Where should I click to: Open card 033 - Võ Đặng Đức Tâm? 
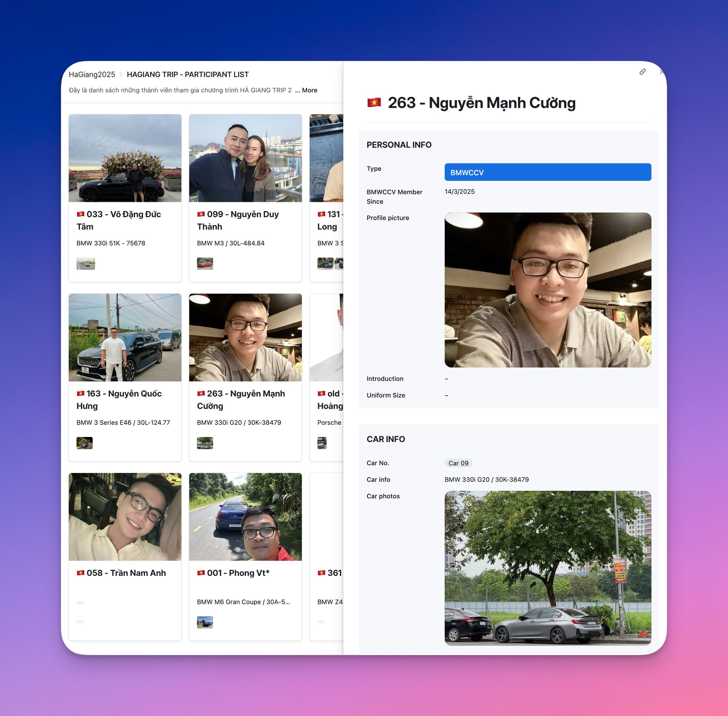[x=125, y=198]
